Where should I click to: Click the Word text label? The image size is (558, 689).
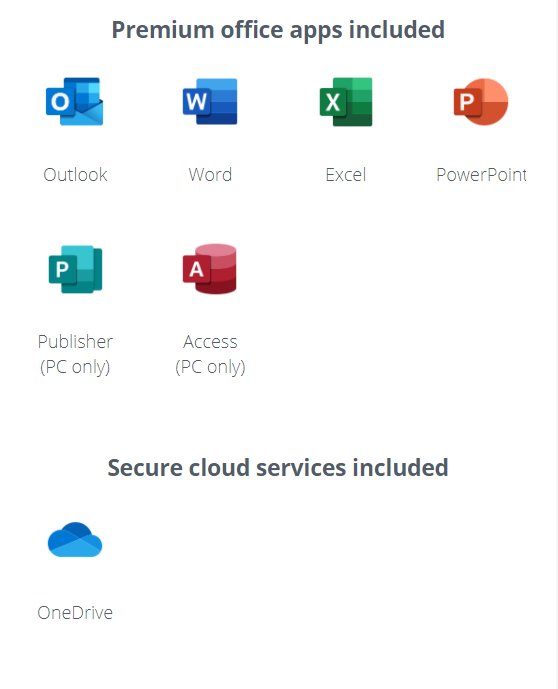(210, 175)
